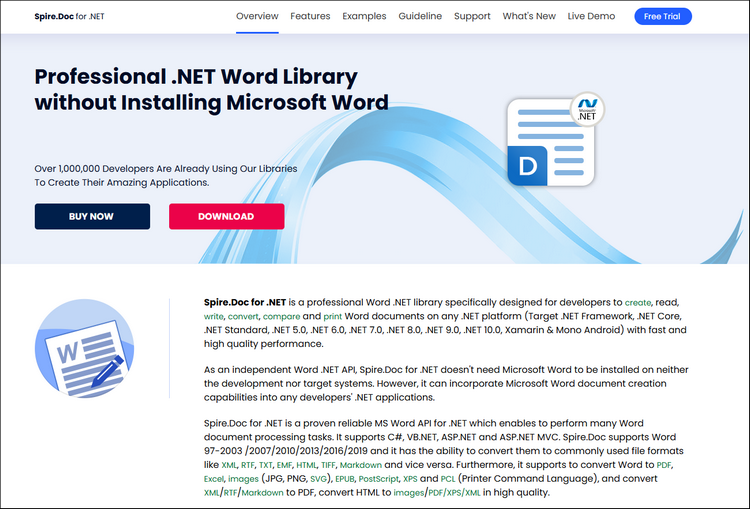Click the 'images' link before '(JPG, PNG'
The image size is (750, 509).
(x=243, y=479)
